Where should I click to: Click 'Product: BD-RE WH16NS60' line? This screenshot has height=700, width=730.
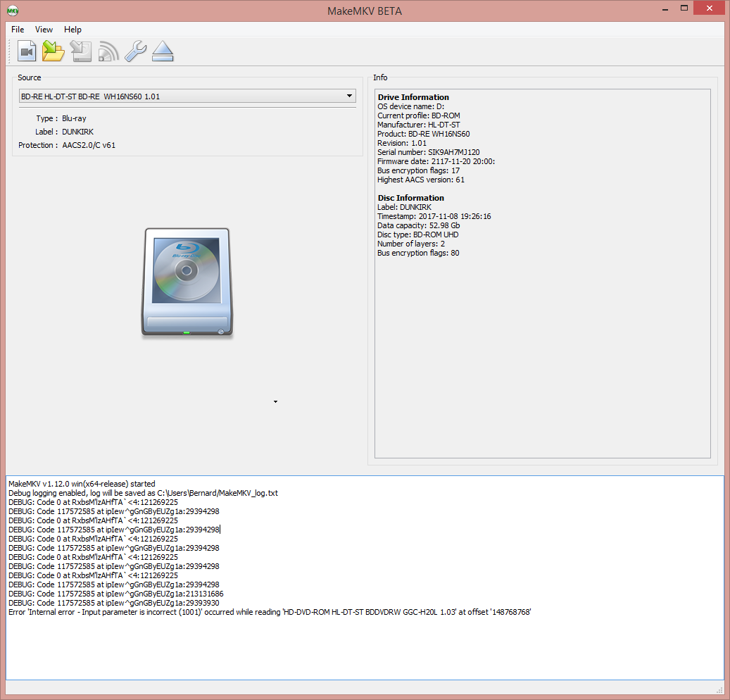(424, 134)
